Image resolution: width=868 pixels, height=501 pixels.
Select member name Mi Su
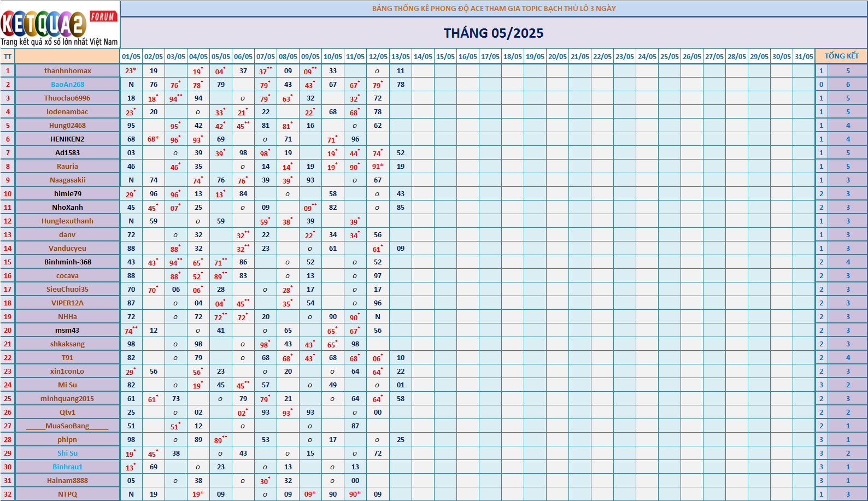(67, 385)
